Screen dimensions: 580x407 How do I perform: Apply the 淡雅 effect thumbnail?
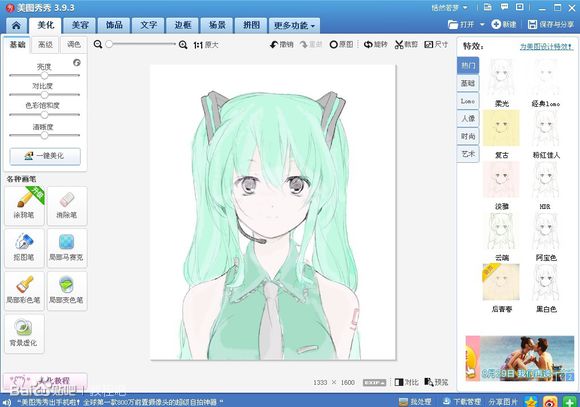pos(501,179)
